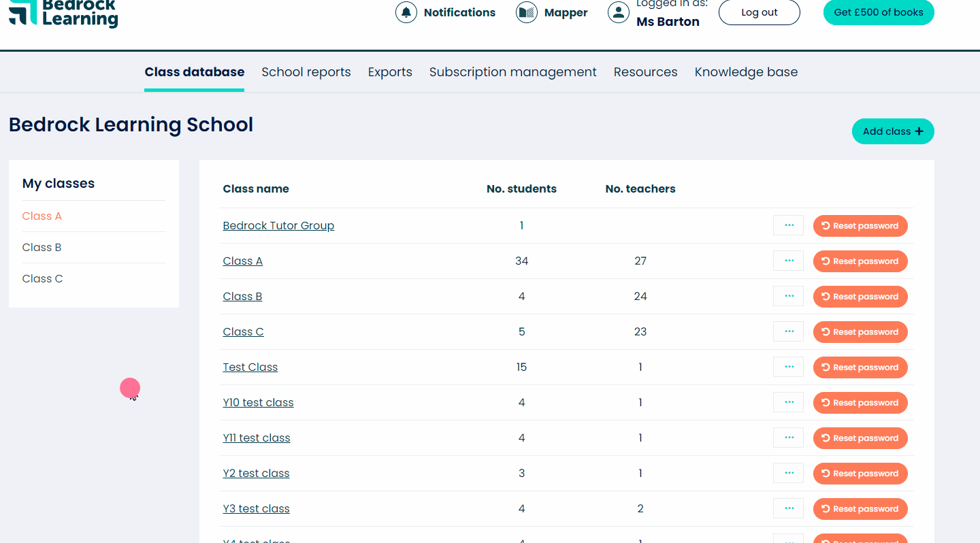Click the My classes heading
This screenshot has width=980, height=543.
click(59, 184)
